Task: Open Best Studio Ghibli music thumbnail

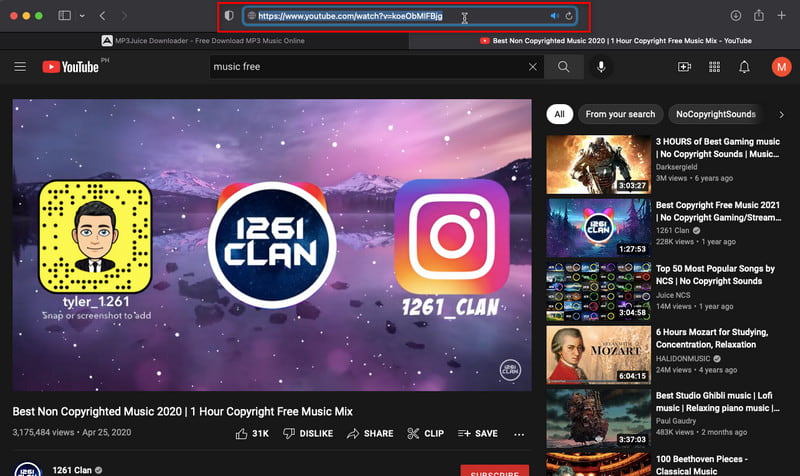Action: 598,418
